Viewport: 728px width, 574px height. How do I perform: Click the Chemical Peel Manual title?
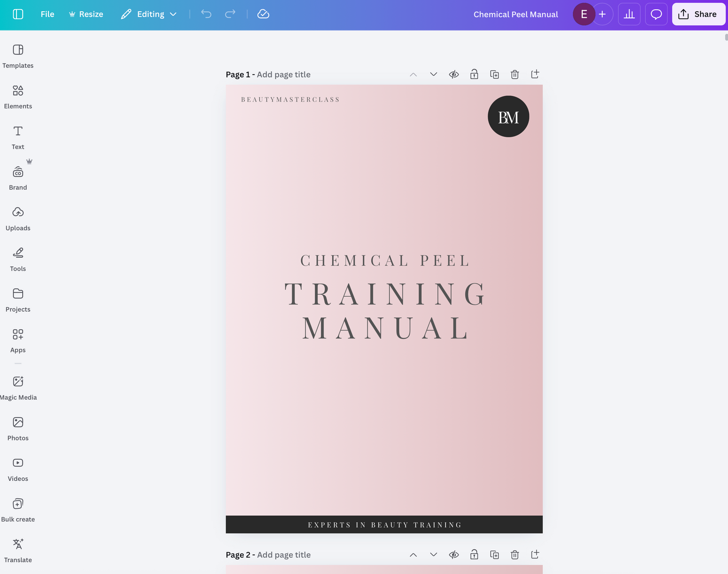pos(515,14)
